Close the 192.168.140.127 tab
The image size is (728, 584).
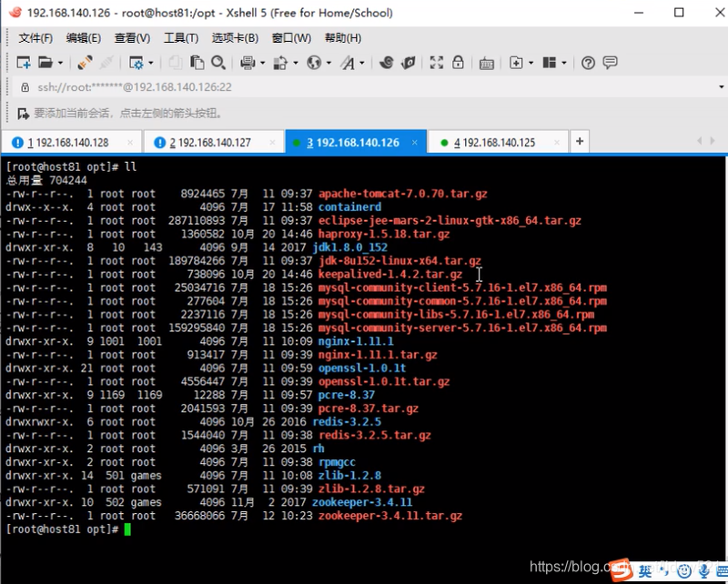pos(273,143)
